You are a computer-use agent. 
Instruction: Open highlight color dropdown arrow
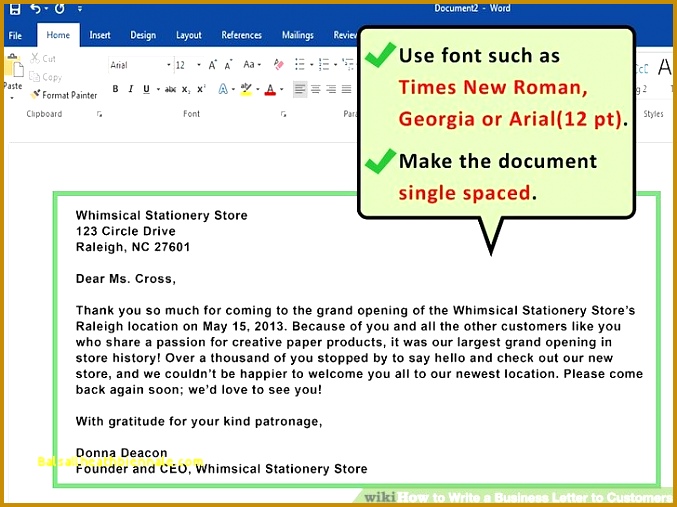pos(258,89)
